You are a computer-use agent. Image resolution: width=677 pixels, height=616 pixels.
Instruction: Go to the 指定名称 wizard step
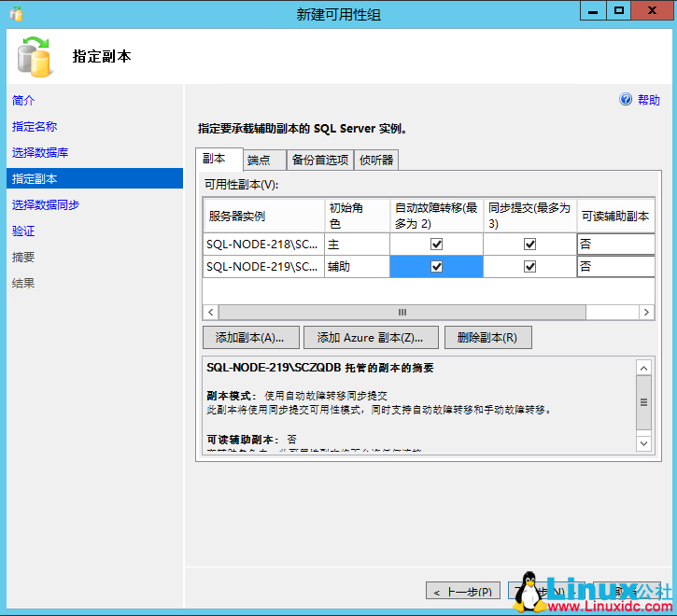tap(35, 127)
